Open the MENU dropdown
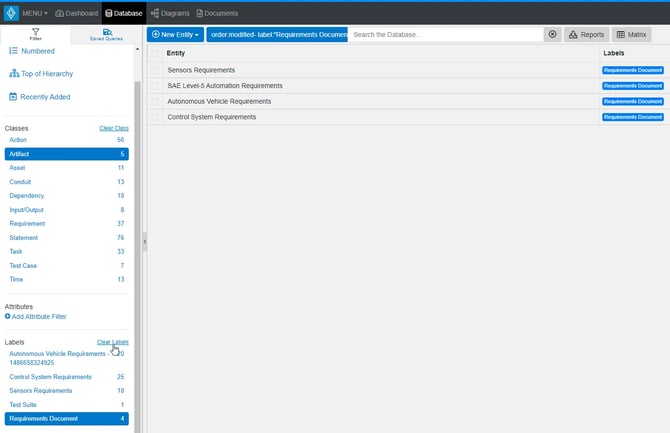Screen dimensions: 670x433 [x=36, y=13]
